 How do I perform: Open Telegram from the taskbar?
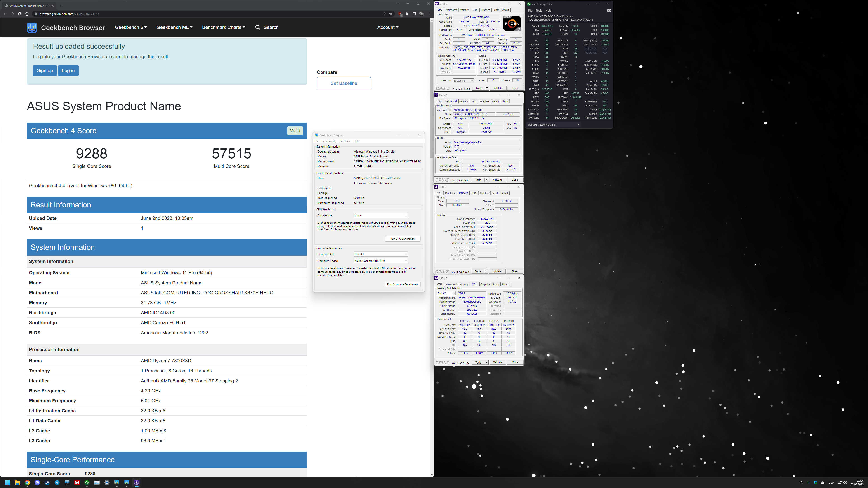tap(57, 483)
